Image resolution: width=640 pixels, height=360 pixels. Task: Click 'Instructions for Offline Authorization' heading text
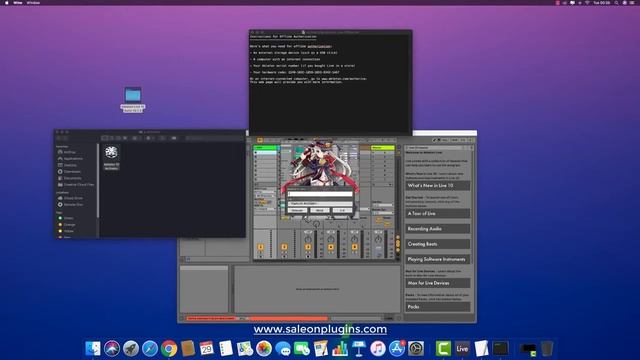coord(283,37)
